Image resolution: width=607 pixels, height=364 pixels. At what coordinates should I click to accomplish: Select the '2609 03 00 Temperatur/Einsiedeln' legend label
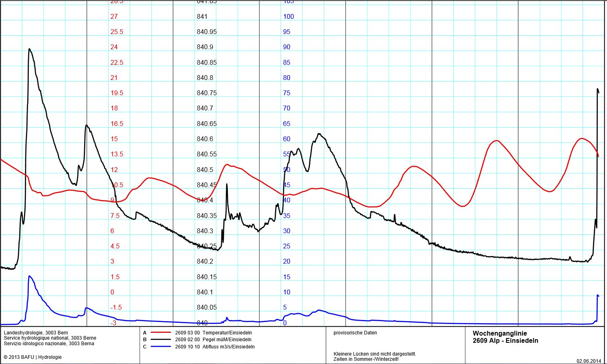213,332
